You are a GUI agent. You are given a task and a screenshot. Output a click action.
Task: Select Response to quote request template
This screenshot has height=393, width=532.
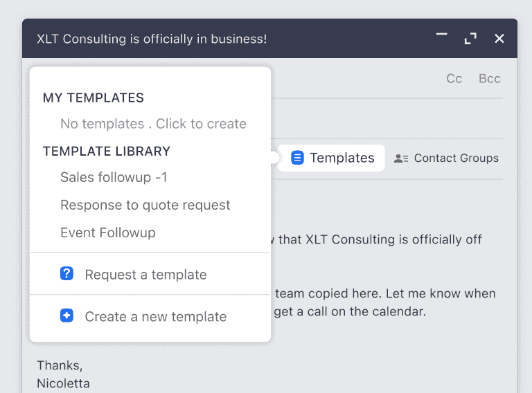(145, 205)
